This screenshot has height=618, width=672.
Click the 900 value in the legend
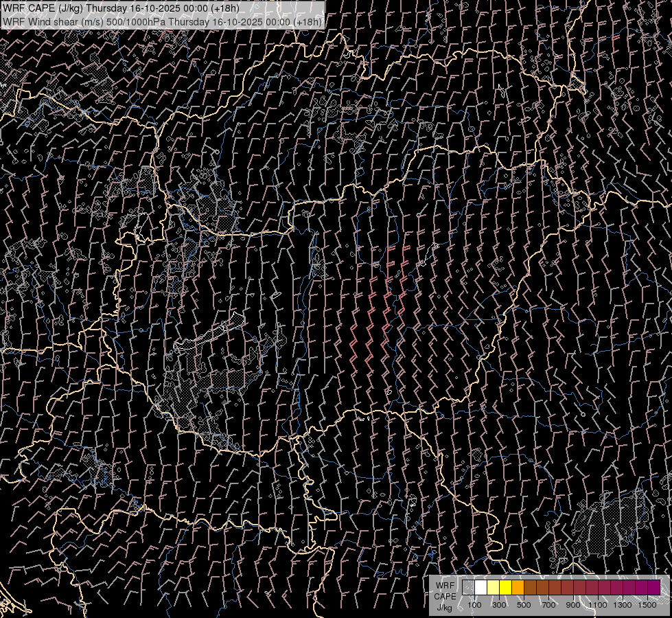573,605
